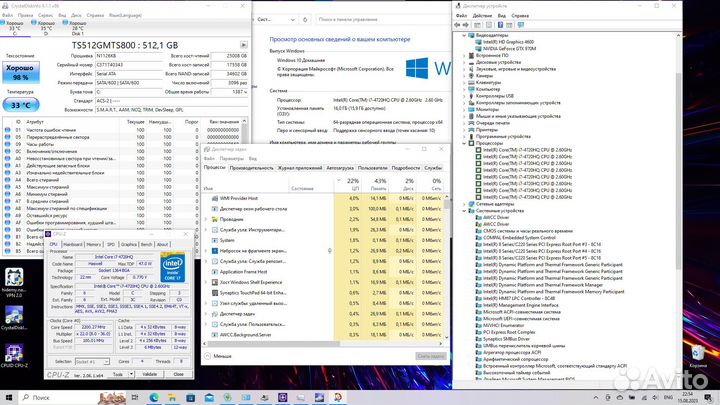Click WMI Provider Host process in Task Manager

coord(238,198)
